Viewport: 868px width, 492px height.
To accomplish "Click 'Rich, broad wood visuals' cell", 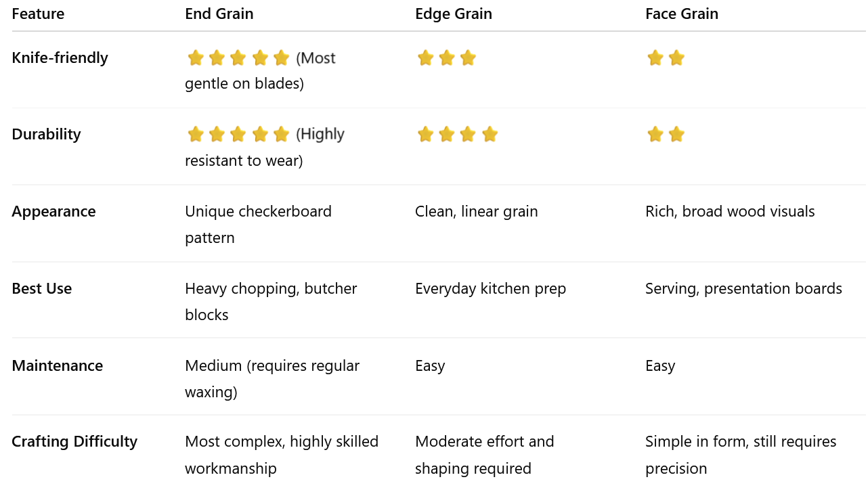I will (730, 212).
